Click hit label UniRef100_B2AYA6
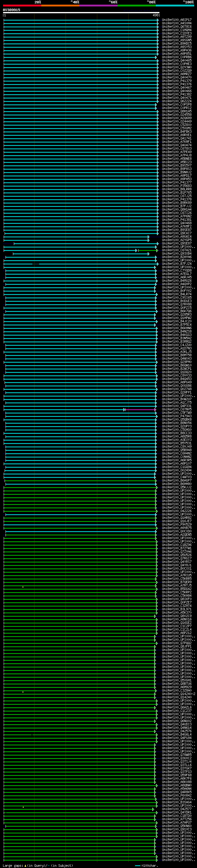Image resolution: width=197 pixels, height=868 pixels. pyautogui.click(x=177, y=257)
